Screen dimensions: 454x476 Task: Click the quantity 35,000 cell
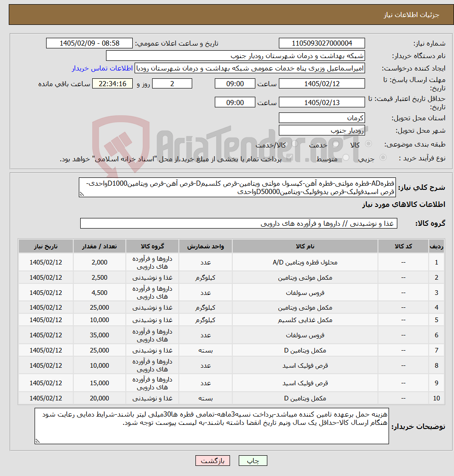[99, 335]
